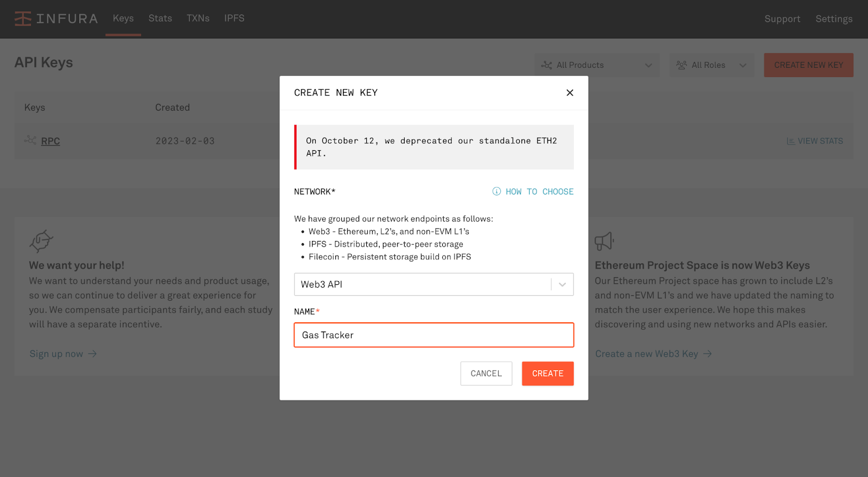Click the NETWORK* field label

tap(315, 192)
